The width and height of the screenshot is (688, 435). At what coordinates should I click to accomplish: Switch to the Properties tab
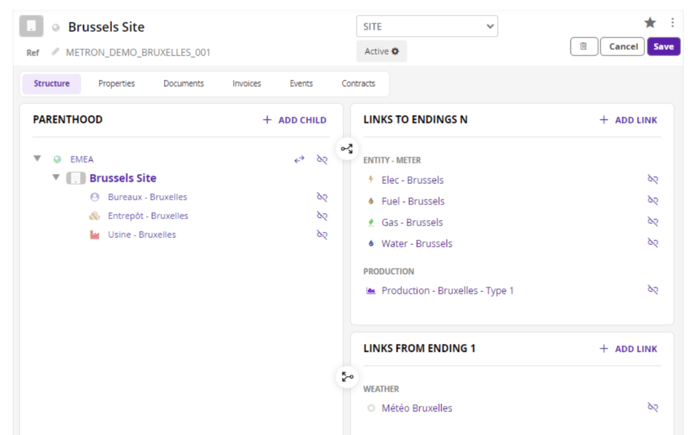(x=116, y=84)
